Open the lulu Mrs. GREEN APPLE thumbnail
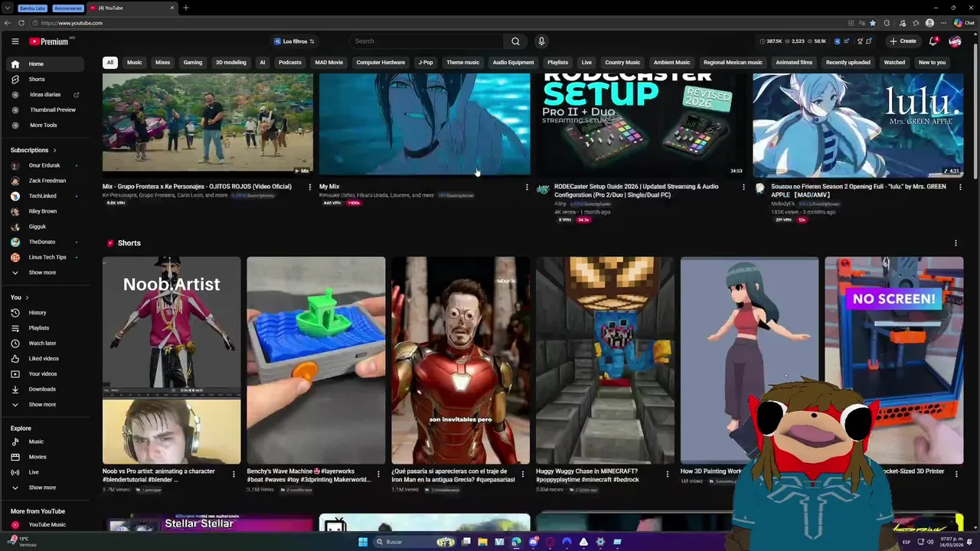The image size is (980, 551). pyautogui.click(x=857, y=126)
